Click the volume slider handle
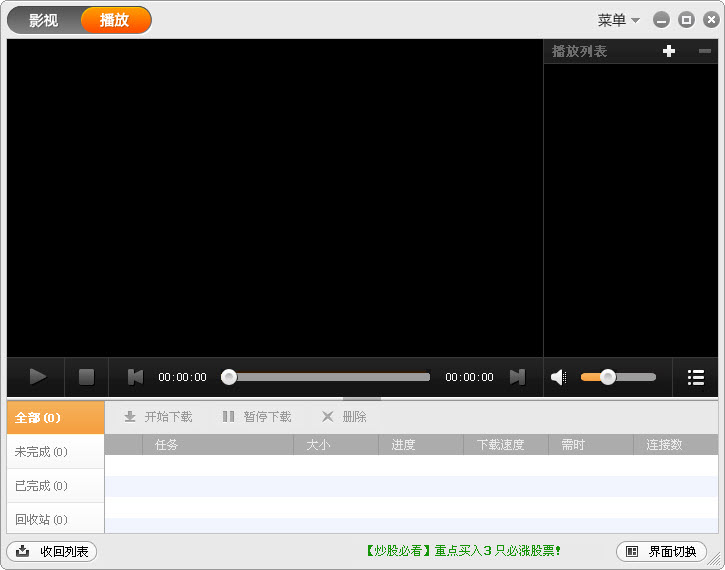The width and height of the screenshot is (725, 570). point(607,377)
